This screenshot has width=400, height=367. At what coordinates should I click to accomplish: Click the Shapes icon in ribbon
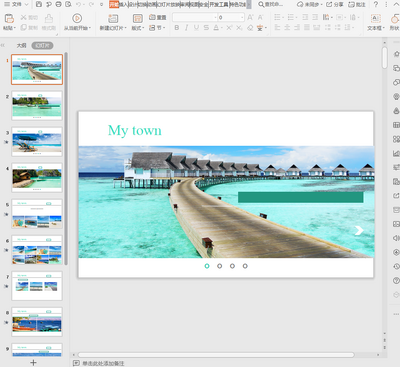395,18
